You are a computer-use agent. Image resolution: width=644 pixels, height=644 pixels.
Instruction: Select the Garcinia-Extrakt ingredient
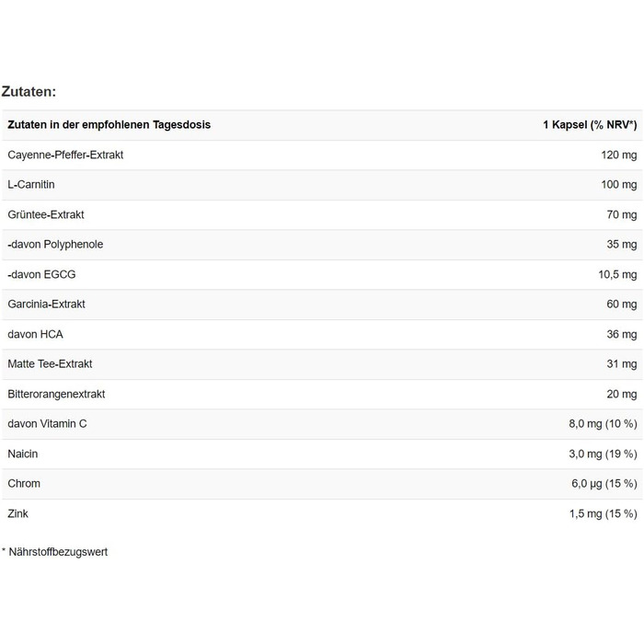point(46,304)
